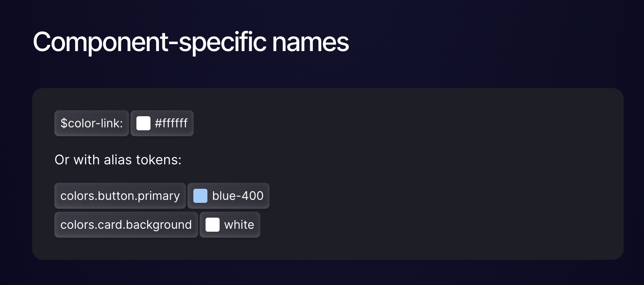Click the word alias in the caption

click(118, 160)
